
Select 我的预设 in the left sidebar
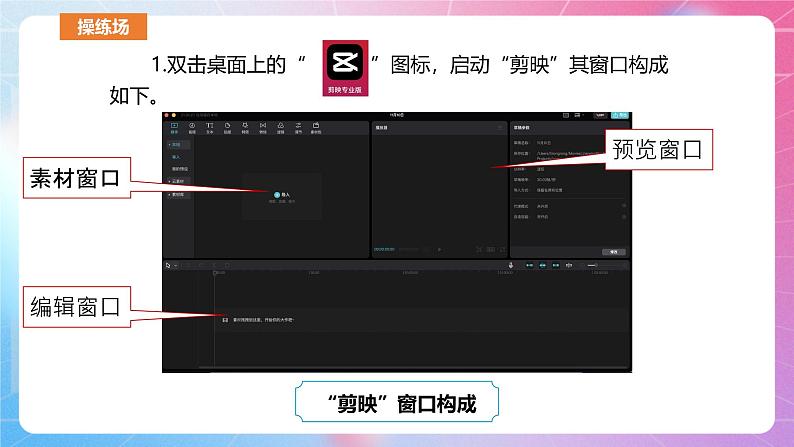tap(180, 169)
